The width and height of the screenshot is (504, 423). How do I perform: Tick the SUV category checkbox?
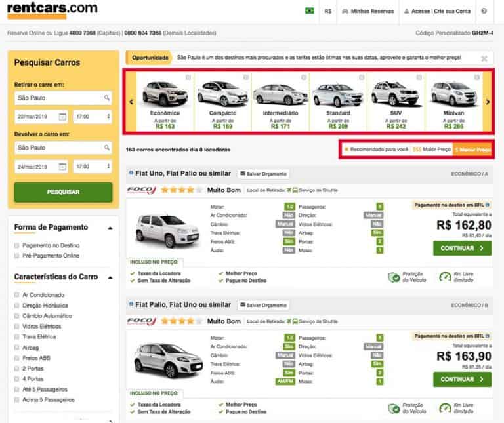point(419,77)
